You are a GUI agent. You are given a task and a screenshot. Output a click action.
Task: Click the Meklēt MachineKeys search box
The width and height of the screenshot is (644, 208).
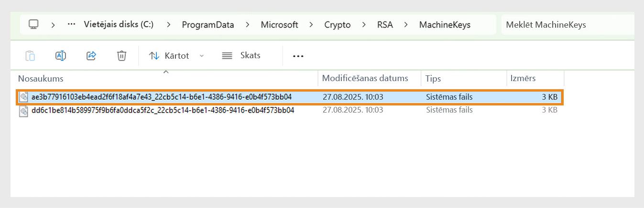(x=567, y=25)
